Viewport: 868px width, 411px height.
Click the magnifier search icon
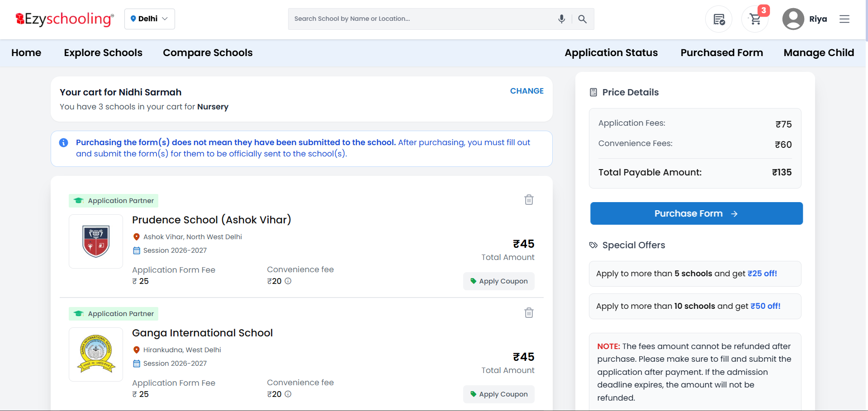coord(583,19)
